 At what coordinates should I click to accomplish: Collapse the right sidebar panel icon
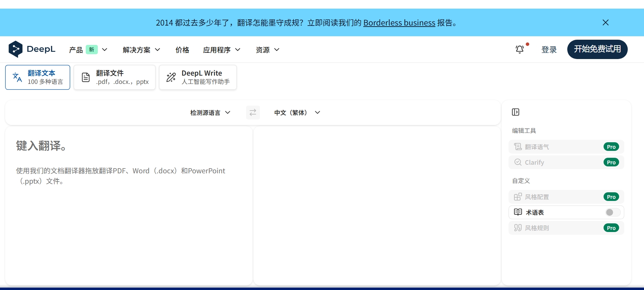[x=515, y=112]
